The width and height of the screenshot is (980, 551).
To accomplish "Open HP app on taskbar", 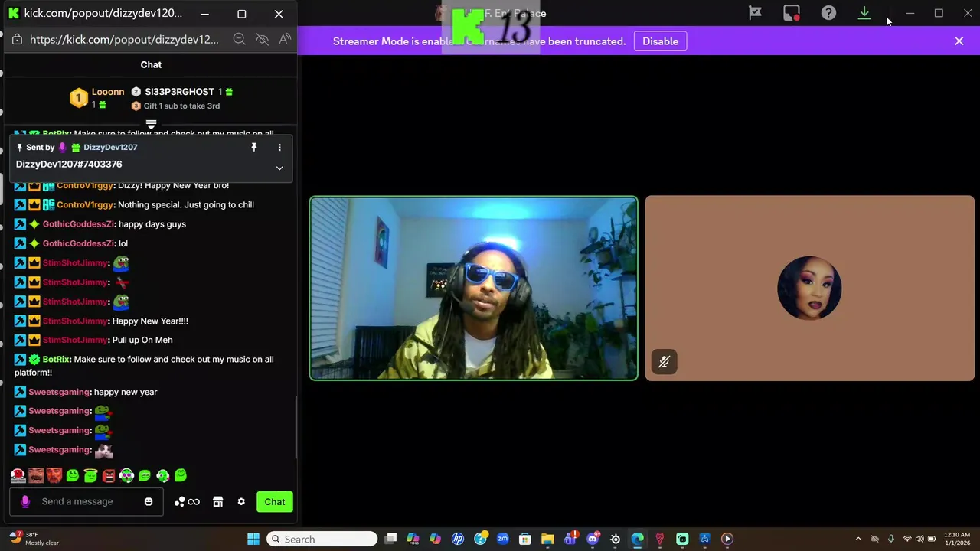I will (x=458, y=539).
